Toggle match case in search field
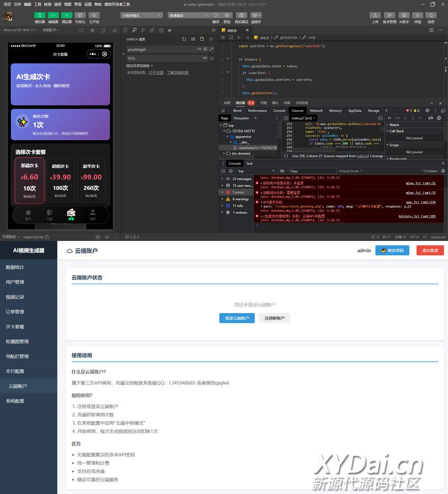 tap(199, 49)
